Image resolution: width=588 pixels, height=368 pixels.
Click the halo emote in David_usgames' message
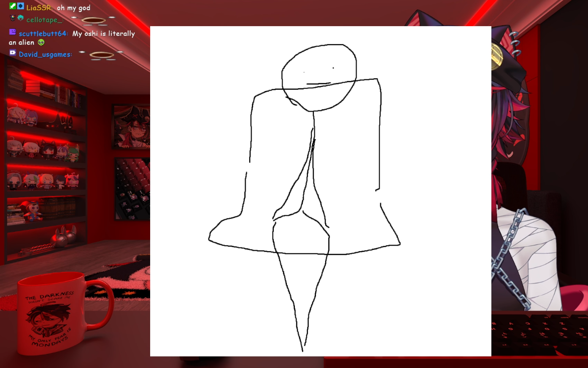click(101, 55)
